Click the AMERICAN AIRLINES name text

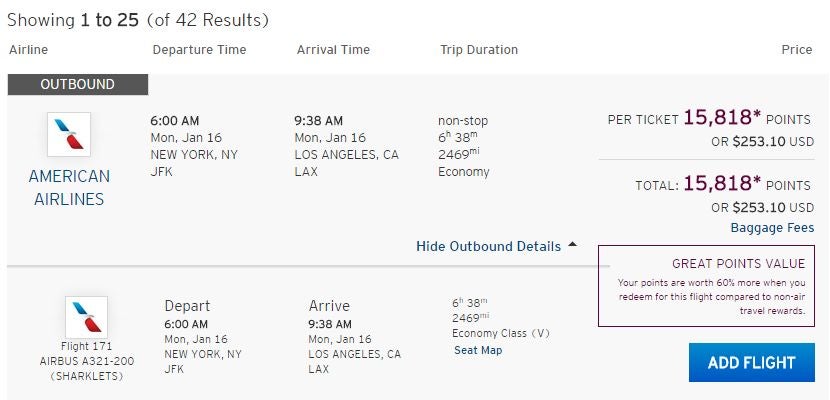pyautogui.click(x=69, y=187)
